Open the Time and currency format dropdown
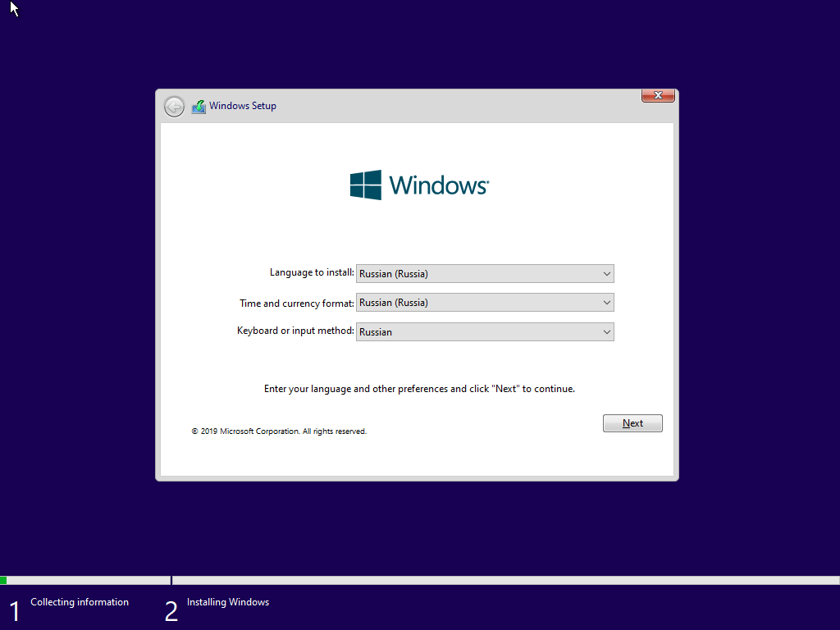The image size is (840, 630). pos(485,303)
